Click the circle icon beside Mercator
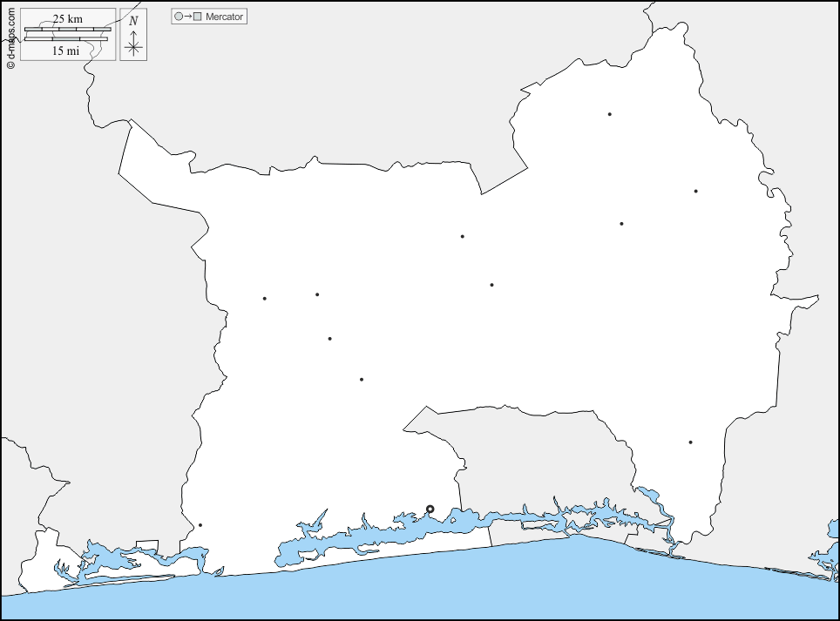Screen dimensions: 840x621 [x=179, y=17]
